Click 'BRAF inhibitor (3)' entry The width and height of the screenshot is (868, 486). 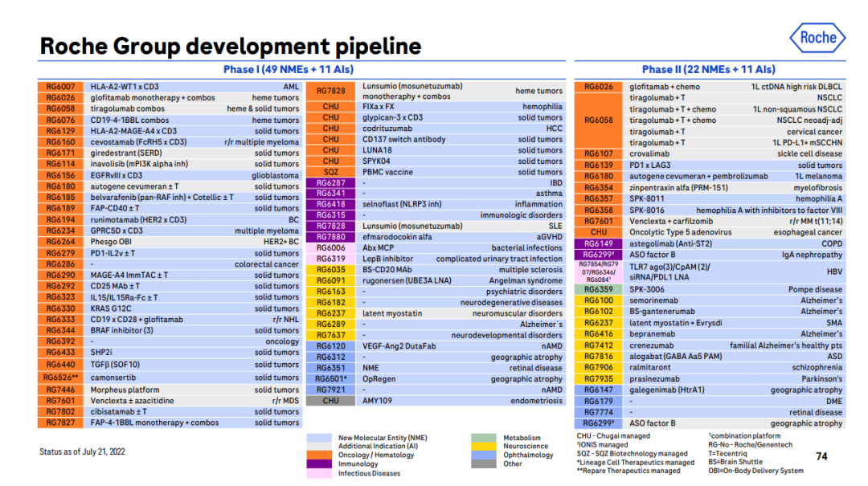click(122, 330)
